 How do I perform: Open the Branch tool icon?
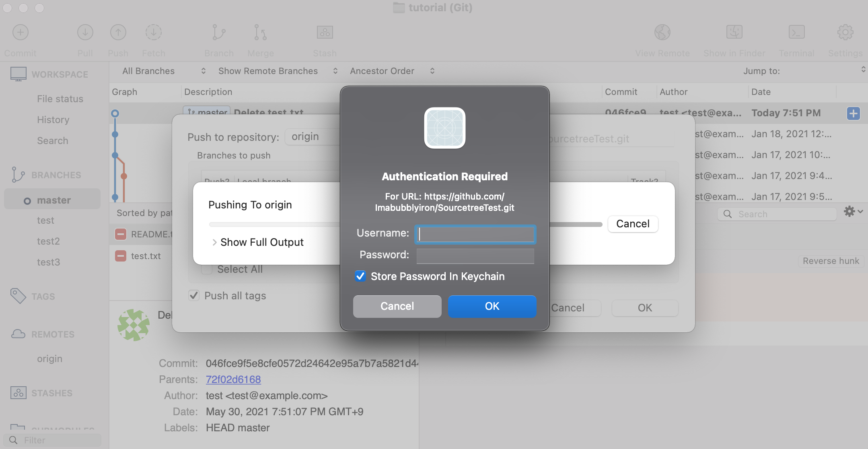pyautogui.click(x=218, y=33)
